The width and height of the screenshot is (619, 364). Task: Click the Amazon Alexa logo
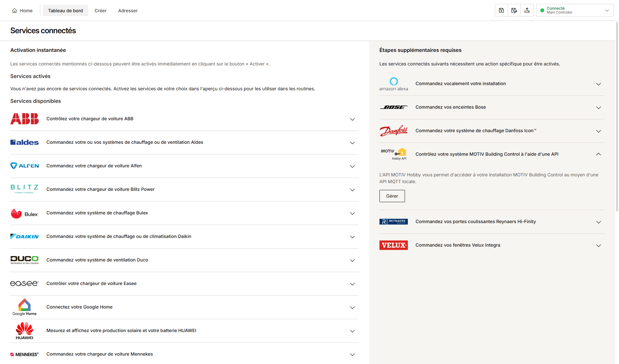(394, 84)
